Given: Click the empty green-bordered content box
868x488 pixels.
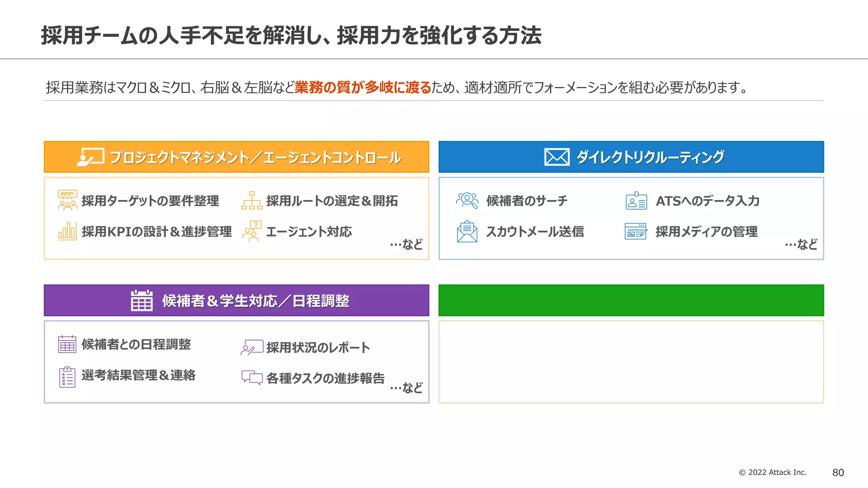Looking at the screenshot, I should point(631,362).
